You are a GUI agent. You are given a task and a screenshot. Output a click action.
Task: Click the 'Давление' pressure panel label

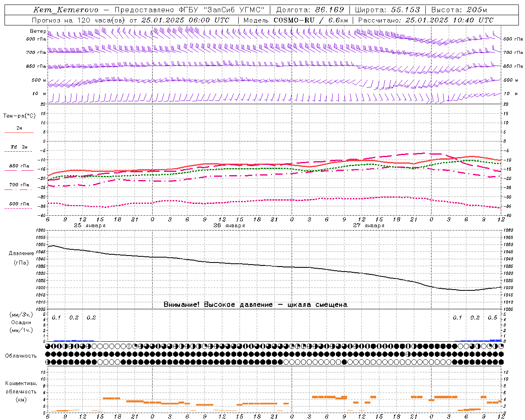click(x=21, y=253)
